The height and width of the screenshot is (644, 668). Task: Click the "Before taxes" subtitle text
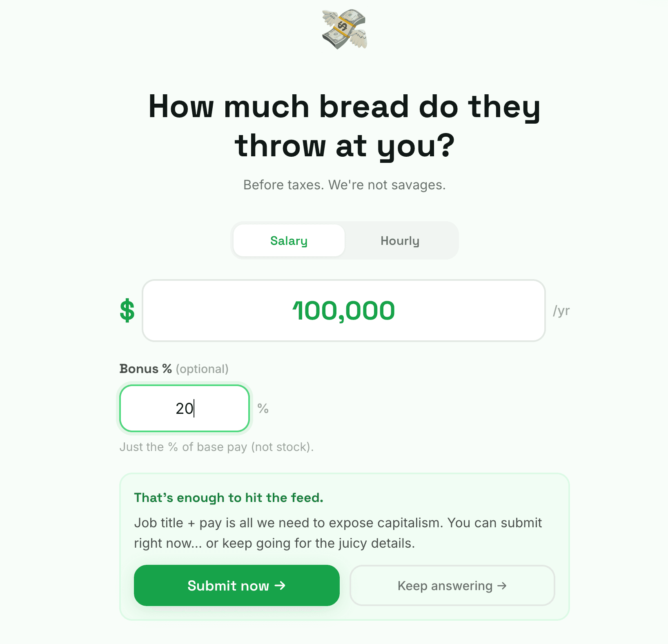(344, 185)
